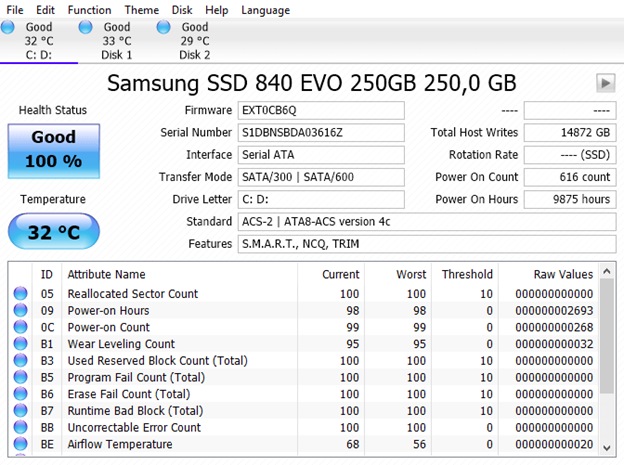Select the Uncorrectable Error Count attribute name
Screen dimensions: 624x465
[x=134, y=427]
